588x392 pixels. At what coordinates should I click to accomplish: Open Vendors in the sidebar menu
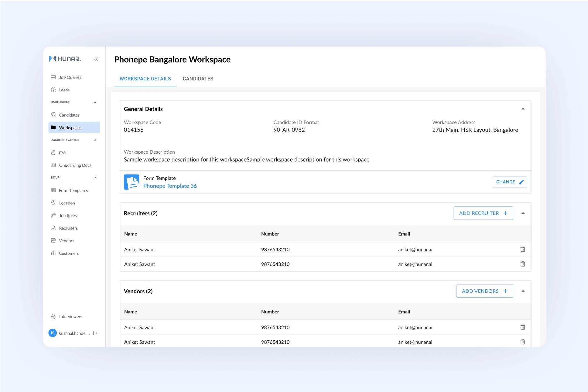tap(67, 241)
